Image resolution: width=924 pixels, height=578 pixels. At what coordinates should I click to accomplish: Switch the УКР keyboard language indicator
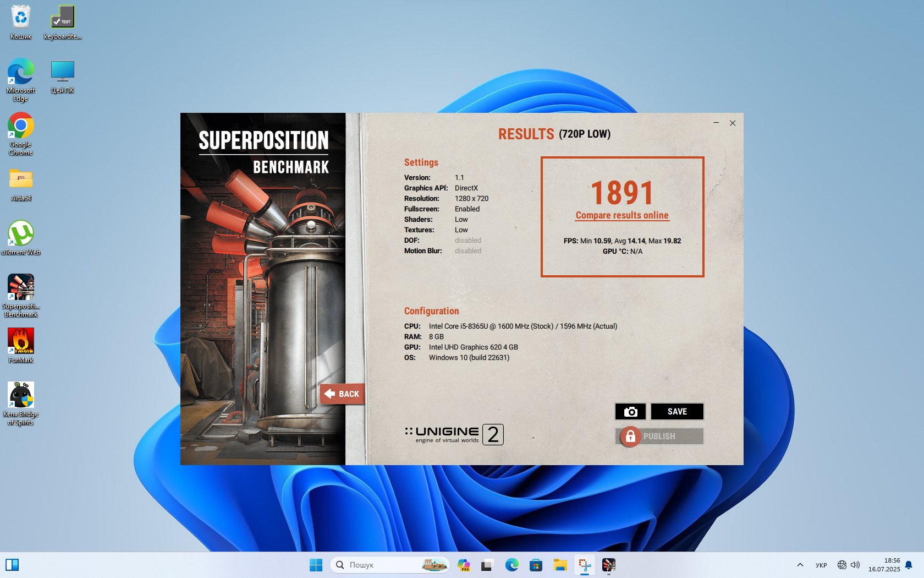(821, 565)
